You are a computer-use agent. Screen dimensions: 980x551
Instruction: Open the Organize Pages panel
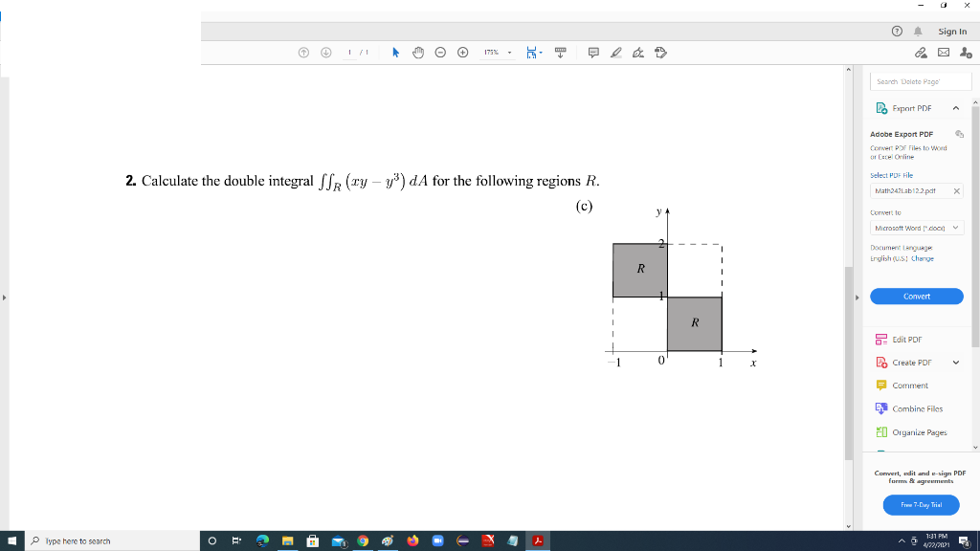tap(917, 431)
